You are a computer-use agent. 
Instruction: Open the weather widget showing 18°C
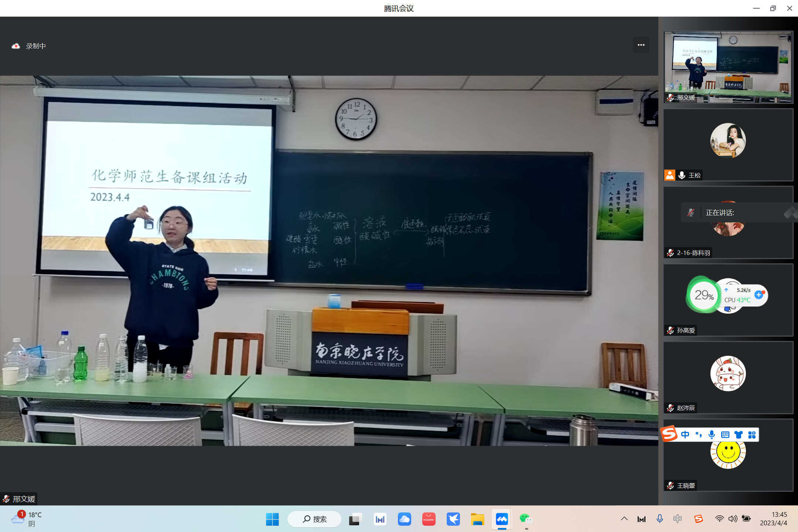pos(26,519)
